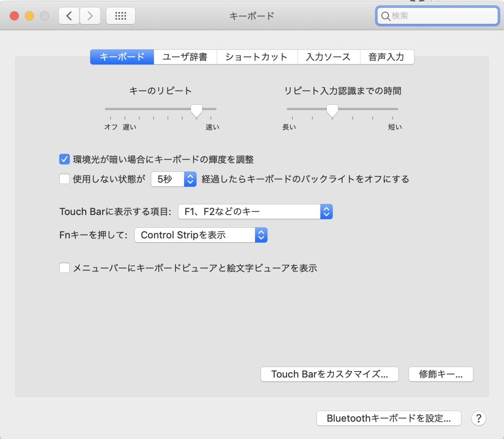The height and width of the screenshot is (439, 504).
Task: Click Touch Barをカスタマイズ button
Action: pyautogui.click(x=330, y=374)
